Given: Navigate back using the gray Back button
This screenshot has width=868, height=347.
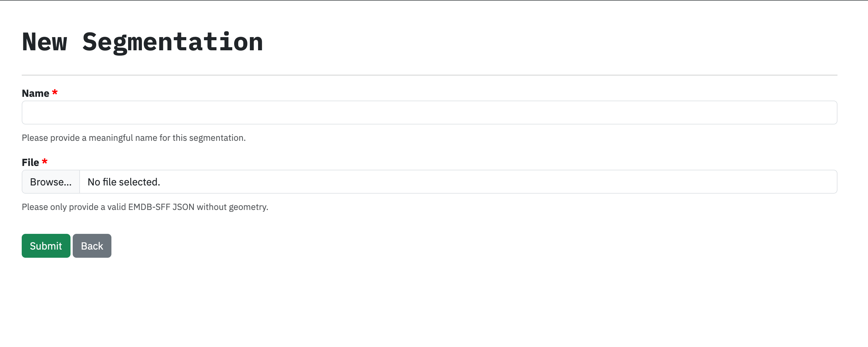Looking at the screenshot, I should [92, 245].
